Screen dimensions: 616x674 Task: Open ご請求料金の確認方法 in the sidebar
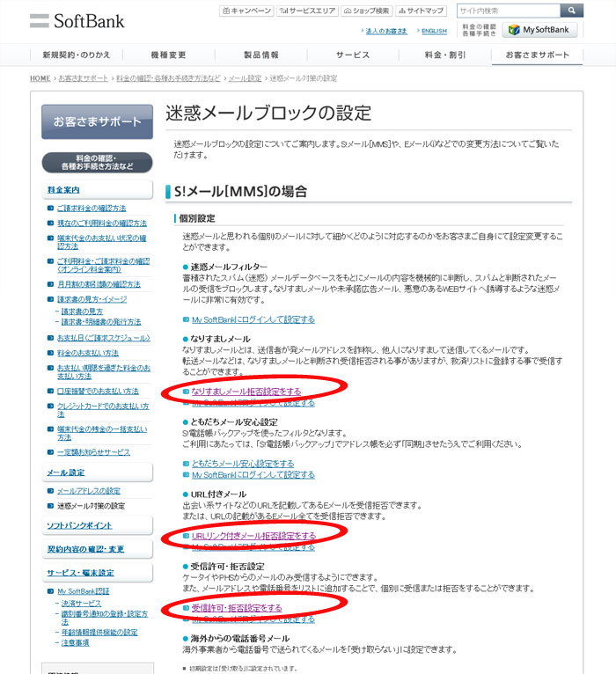click(x=92, y=208)
